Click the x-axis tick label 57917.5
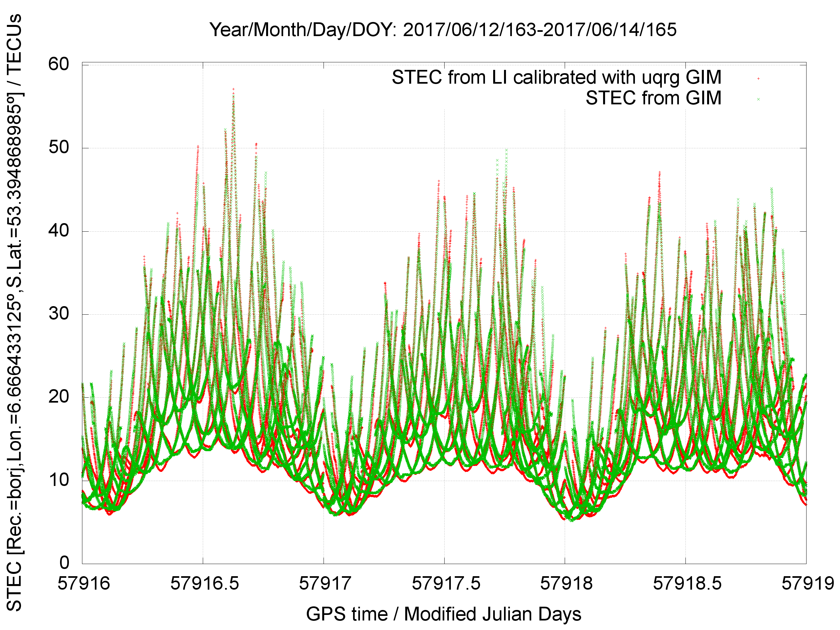840x630 pixels. click(x=446, y=583)
